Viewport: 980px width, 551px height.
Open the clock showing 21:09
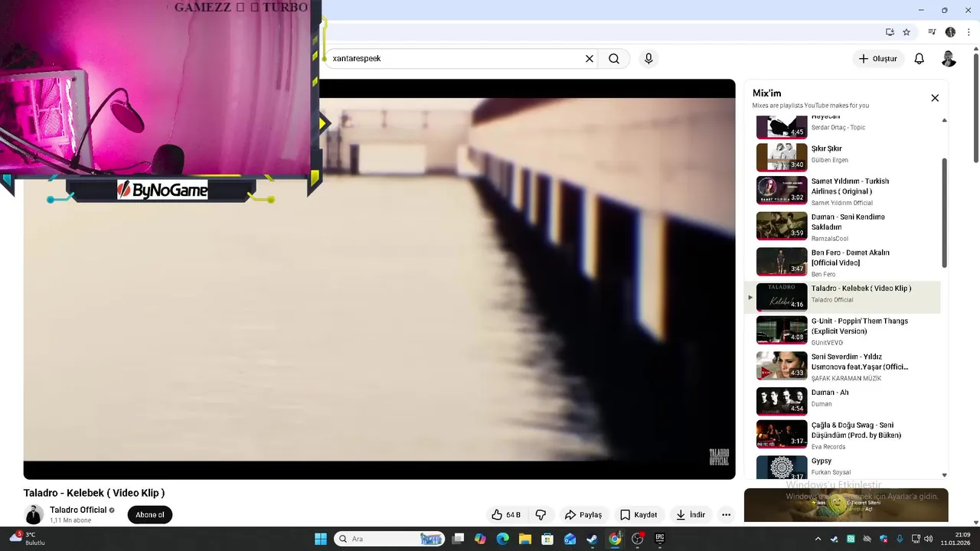point(955,539)
